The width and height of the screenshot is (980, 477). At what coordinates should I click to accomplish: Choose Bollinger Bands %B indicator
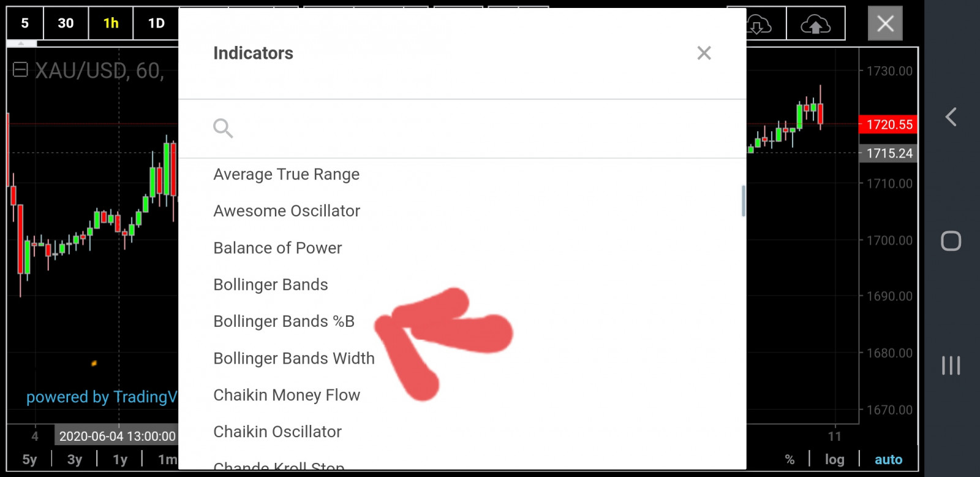click(284, 321)
